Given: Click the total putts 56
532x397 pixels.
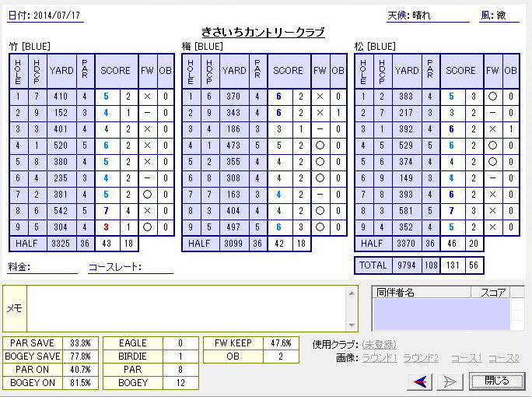Looking at the screenshot, I should pyautogui.click(x=474, y=265).
